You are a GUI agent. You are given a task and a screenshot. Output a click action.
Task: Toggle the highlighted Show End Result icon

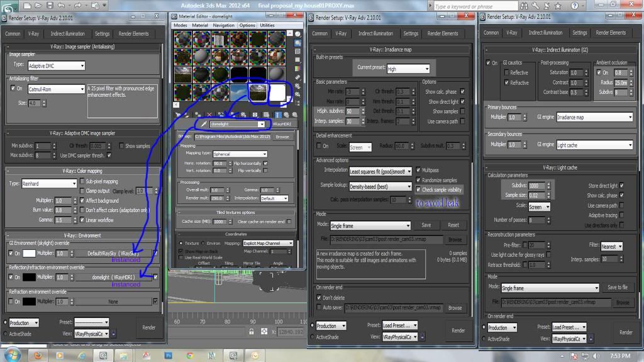point(277,115)
